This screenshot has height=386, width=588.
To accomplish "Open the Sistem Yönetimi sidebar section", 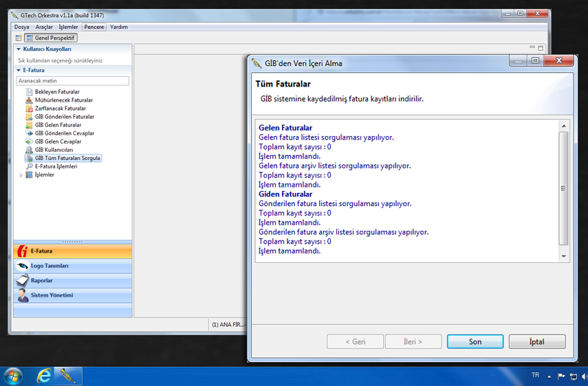I will tap(73, 295).
